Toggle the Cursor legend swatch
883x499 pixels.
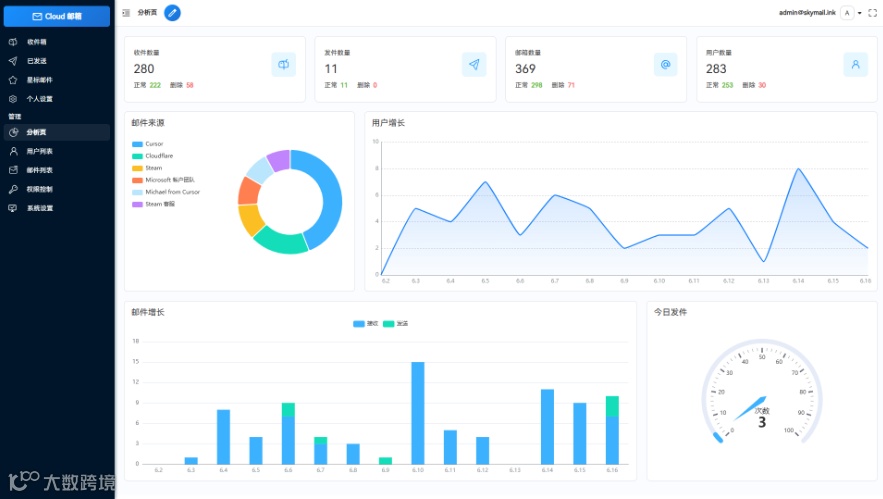(x=137, y=144)
